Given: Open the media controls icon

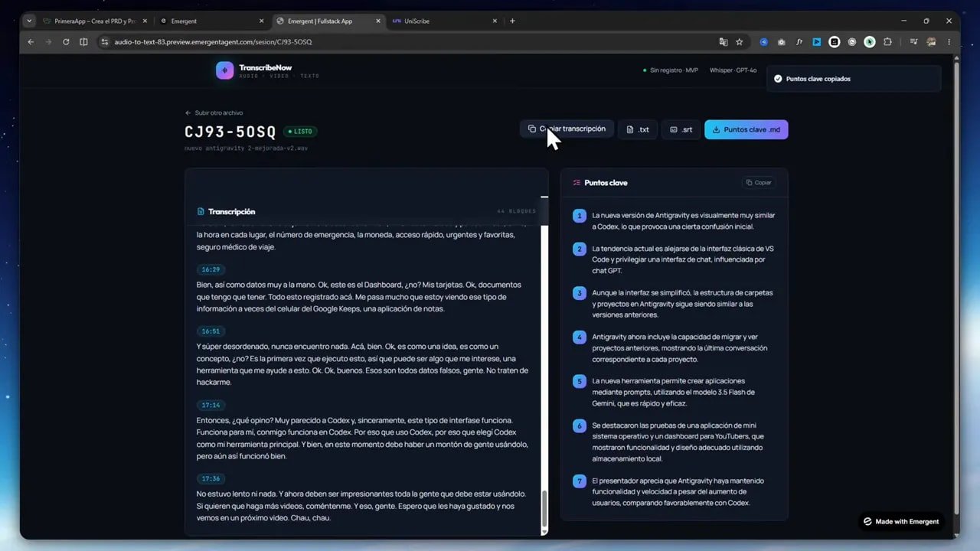Looking at the screenshot, I should [913, 42].
